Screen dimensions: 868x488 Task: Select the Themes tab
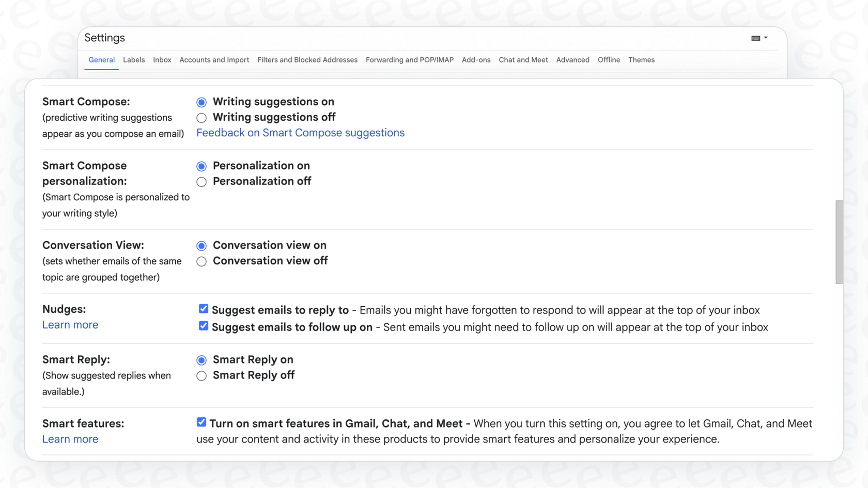click(x=641, y=60)
